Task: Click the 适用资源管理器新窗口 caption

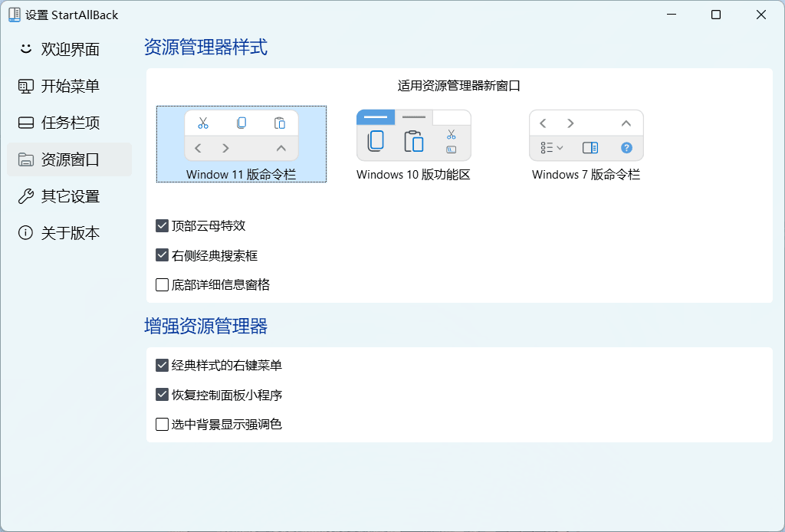Action: point(459,86)
